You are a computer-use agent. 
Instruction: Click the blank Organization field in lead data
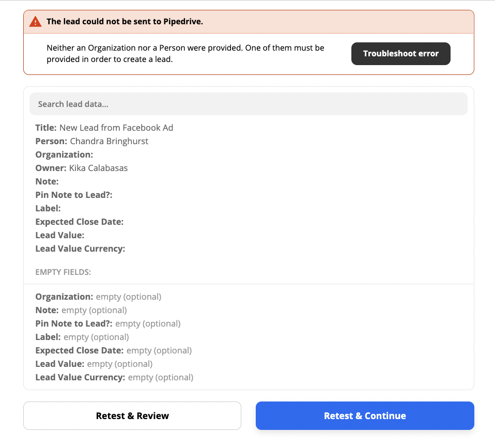[x=64, y=155]
